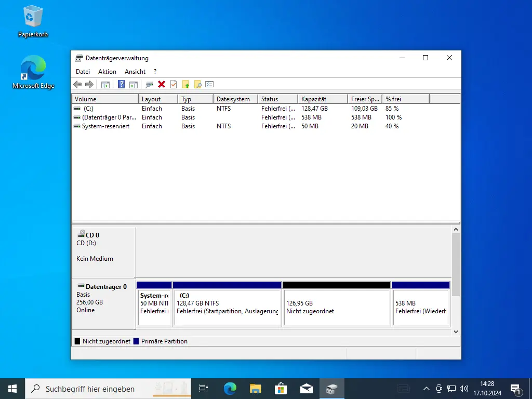Select the 538 MB recovery partition block
Viewport: 532px width, 399px height.
tap(420, 308)
